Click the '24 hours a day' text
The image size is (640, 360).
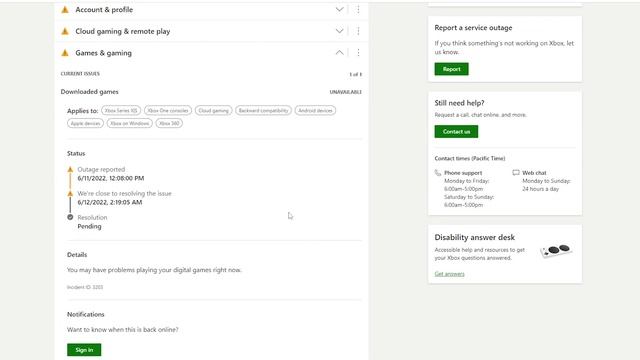coord(540,189)
